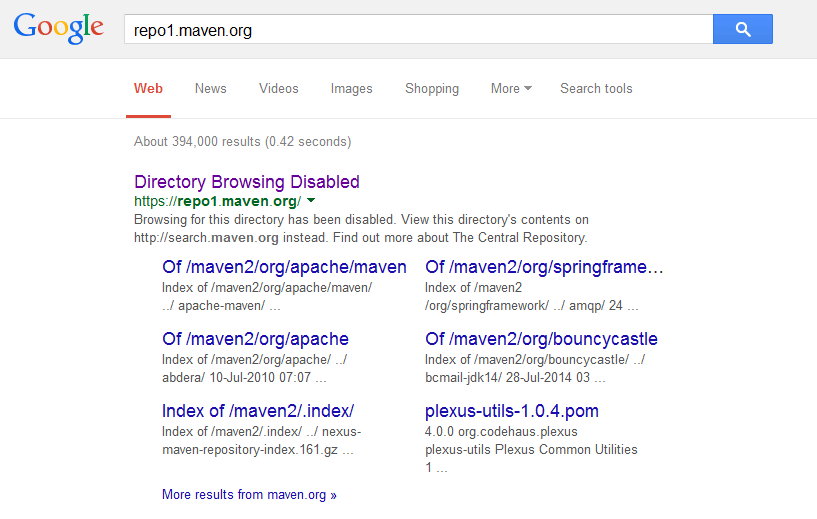The image size is (817, 519).
Task: Click the Google logo
Action: tap(58, 28)
